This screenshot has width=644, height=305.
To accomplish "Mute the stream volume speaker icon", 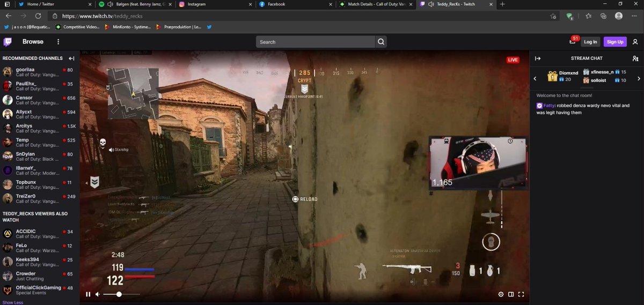I will tap(97, 294).
